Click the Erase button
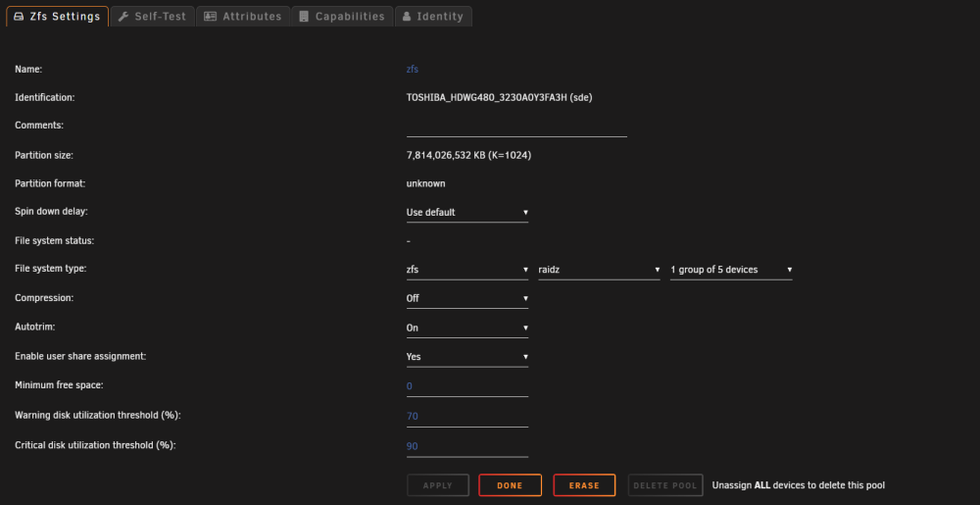 point(584,485)
